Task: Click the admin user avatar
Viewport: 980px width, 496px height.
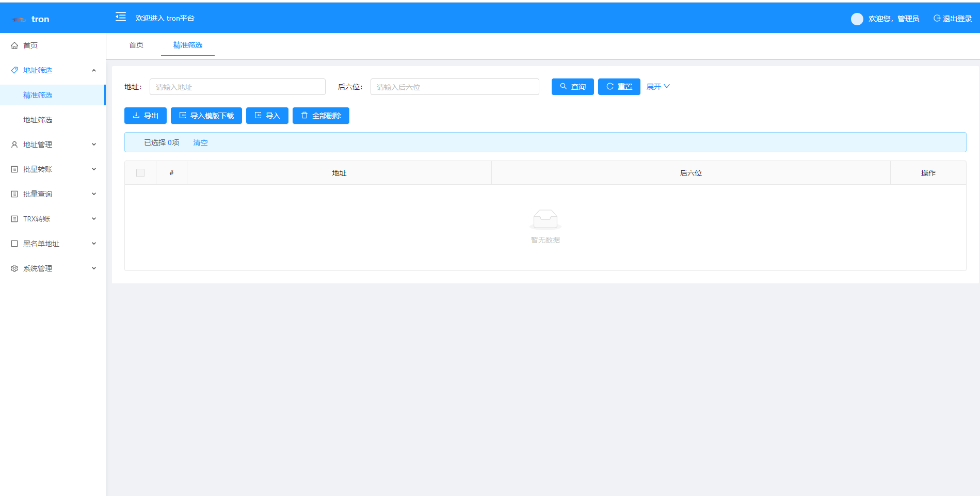Action: click(x=857, y=19)
